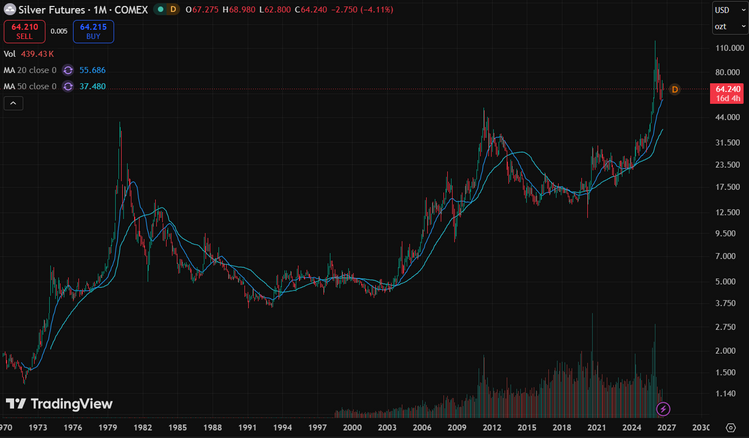Click the 1997 time axis label
749x438 pixels.
point(317,428)
